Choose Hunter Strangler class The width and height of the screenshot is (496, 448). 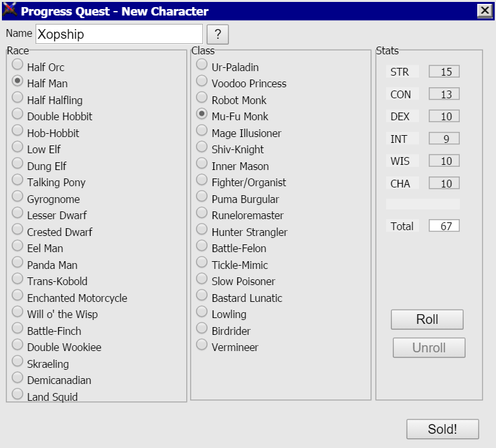[x=202, y=229]
